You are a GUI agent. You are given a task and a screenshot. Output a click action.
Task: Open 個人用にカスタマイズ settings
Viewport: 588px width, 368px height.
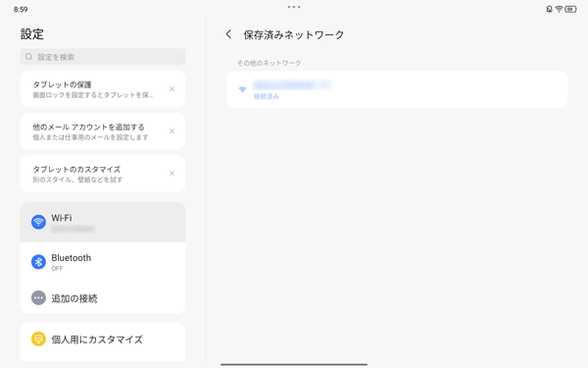(103, 340)
